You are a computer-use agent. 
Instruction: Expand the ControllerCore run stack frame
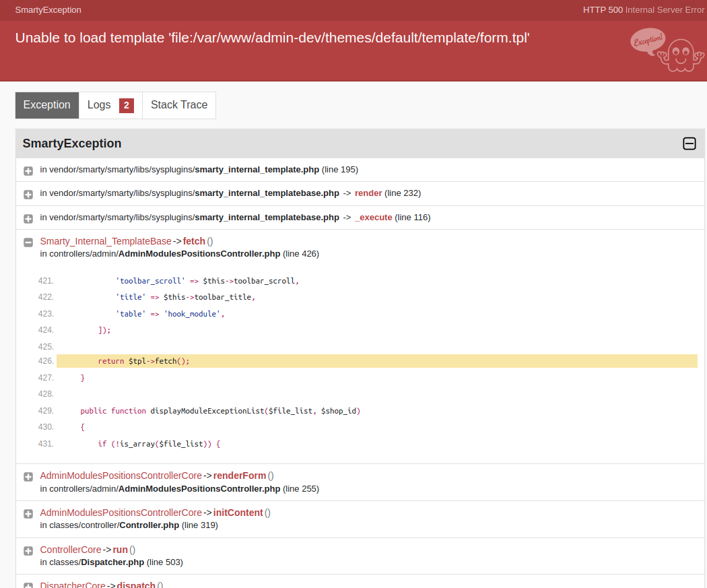coord(28,550)
